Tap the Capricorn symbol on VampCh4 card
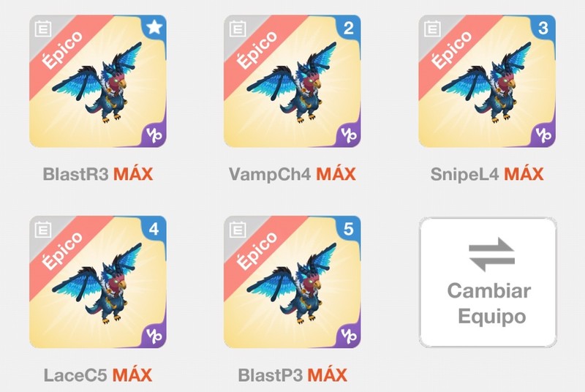585x392 pixels. pos(349,135)
